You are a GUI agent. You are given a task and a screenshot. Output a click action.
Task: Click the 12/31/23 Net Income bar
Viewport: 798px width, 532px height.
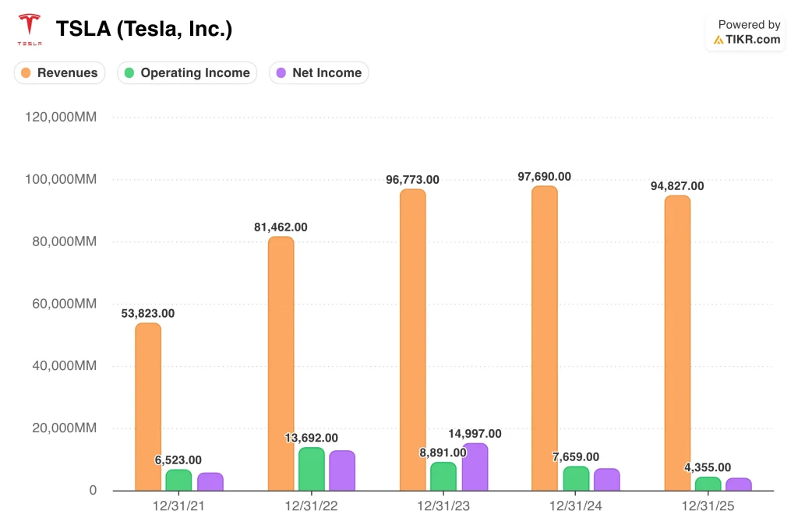click(475, 467)
